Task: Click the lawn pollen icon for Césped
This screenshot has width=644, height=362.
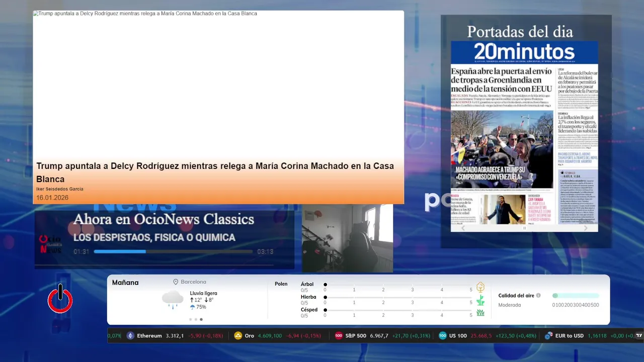Action: 480,313
